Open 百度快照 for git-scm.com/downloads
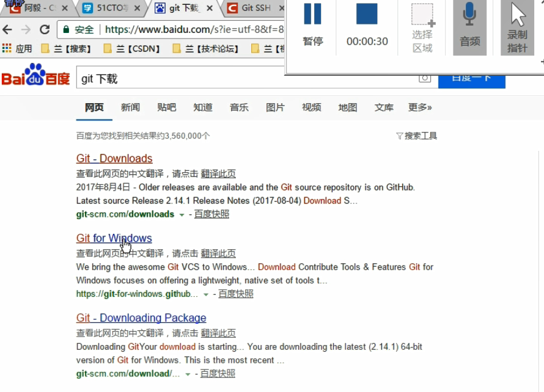Screen dimensions: 544x392 coord(211,214)
